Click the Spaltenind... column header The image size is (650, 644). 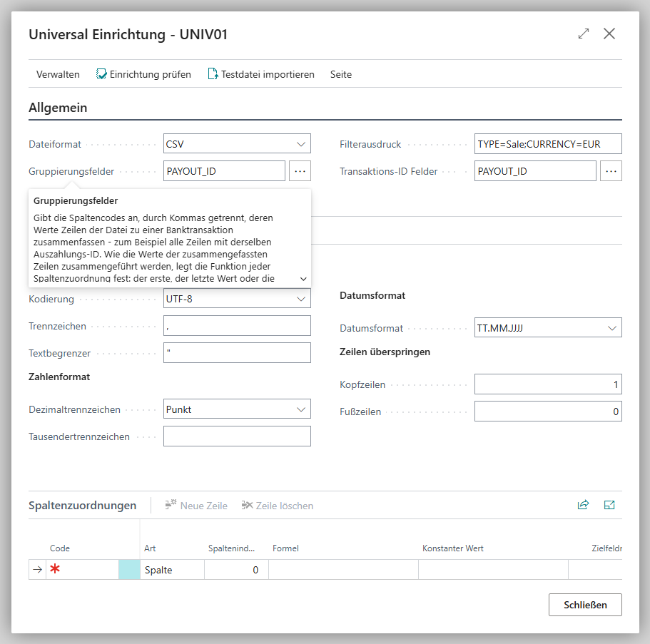pyautogui.click(x=231, y=548)
